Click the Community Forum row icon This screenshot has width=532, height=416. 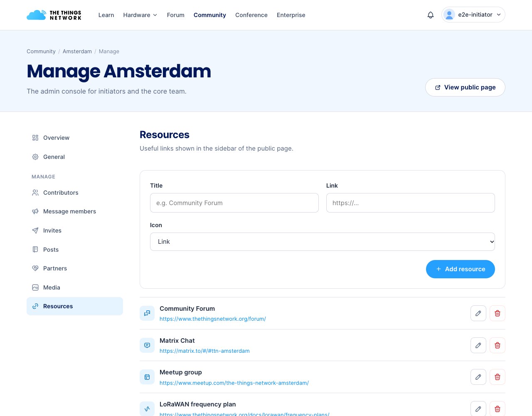click(x=147, y=313)
